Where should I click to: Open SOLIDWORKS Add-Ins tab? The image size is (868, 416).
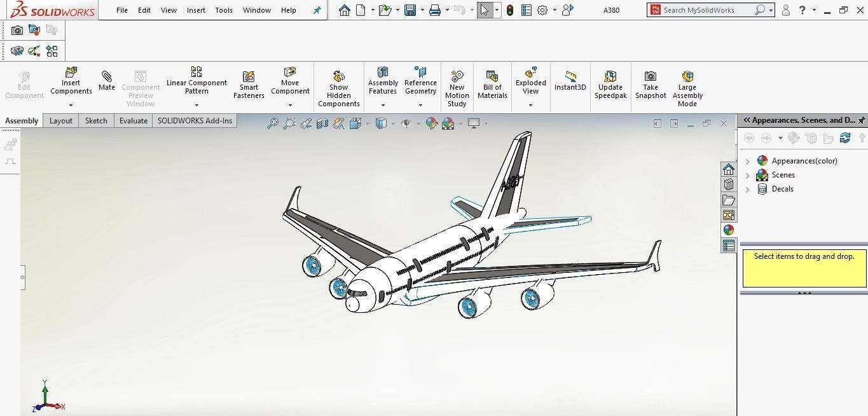pyautogui.click(x=195, y=121)
